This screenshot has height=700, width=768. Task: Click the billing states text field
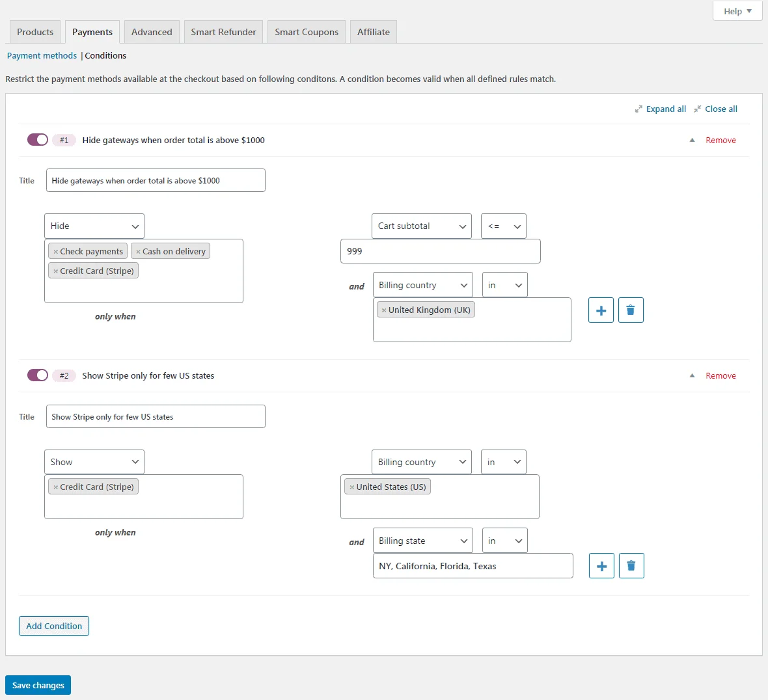473,566
